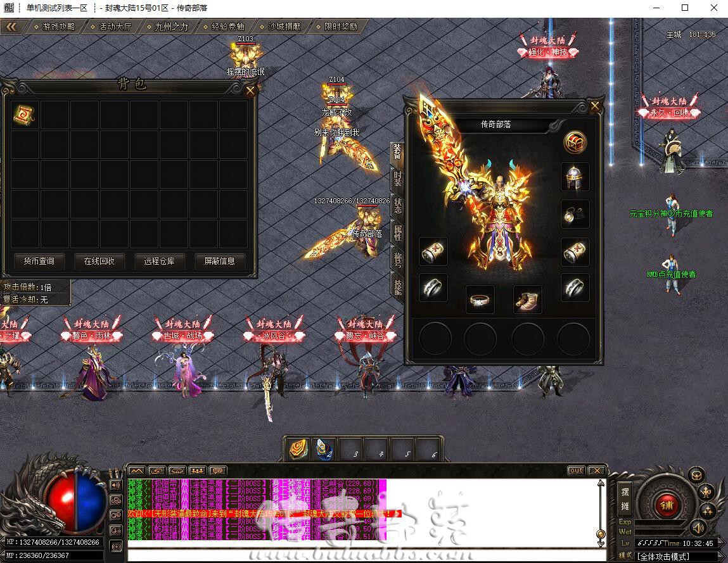Click the 元宝积分神秘币充值使者 NPC label
The width and height of the screenshot is (728, 563).
(x=671, y=213)
